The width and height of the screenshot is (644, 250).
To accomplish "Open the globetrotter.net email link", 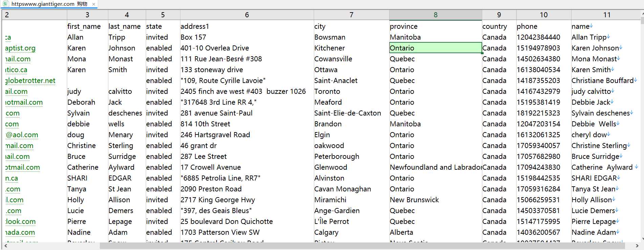I will click(x=30, y=81).
